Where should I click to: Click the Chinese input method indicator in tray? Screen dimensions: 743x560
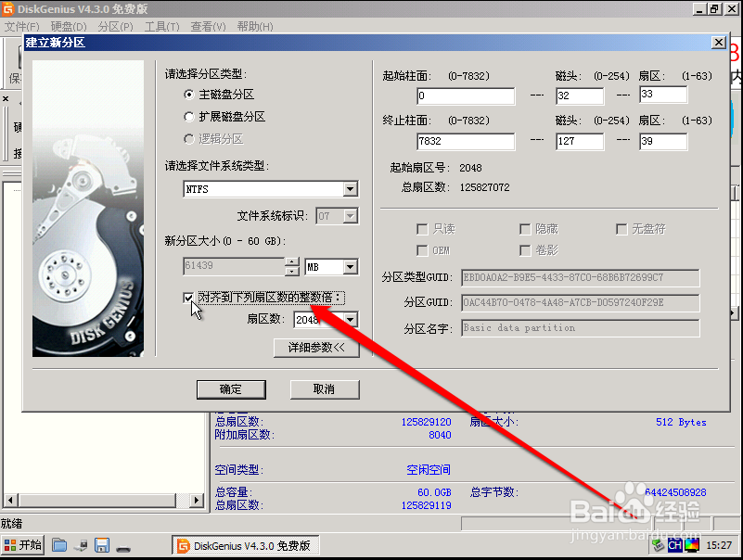click(x=675, y=545)
